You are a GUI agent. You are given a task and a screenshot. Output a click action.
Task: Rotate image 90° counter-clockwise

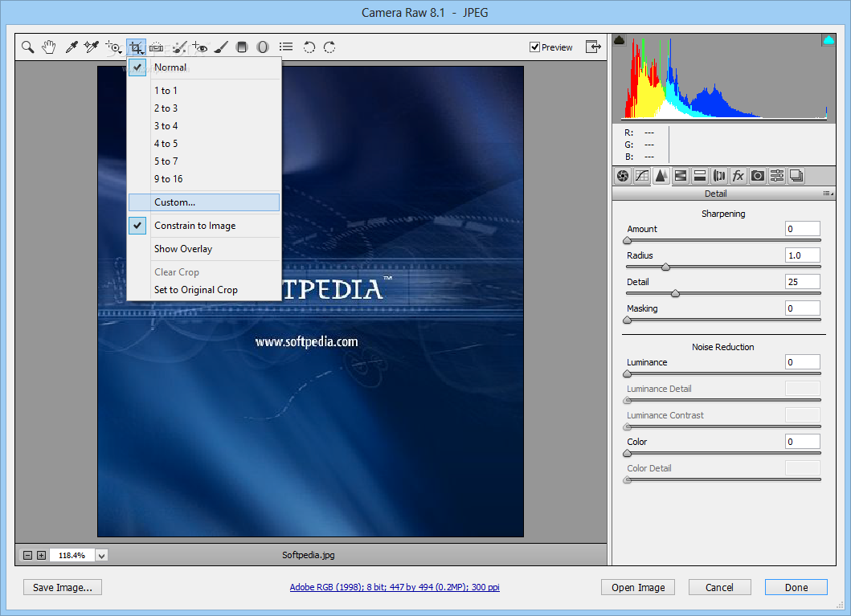[x=309, y=47]
